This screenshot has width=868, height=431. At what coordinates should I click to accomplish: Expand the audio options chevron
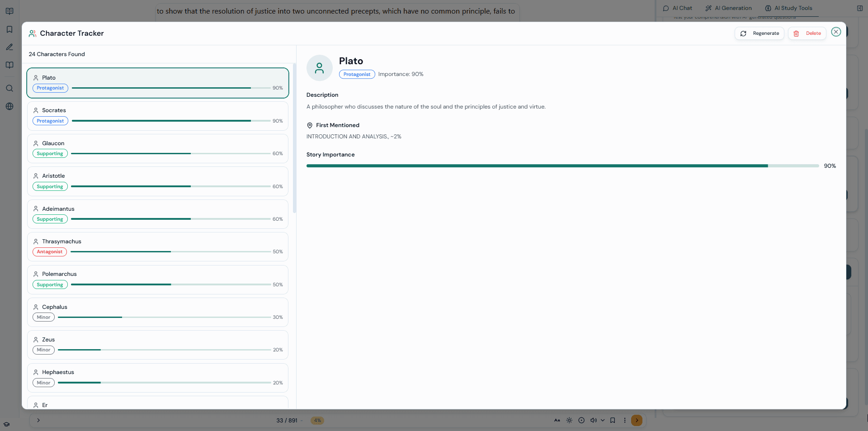tap(603, 420)
